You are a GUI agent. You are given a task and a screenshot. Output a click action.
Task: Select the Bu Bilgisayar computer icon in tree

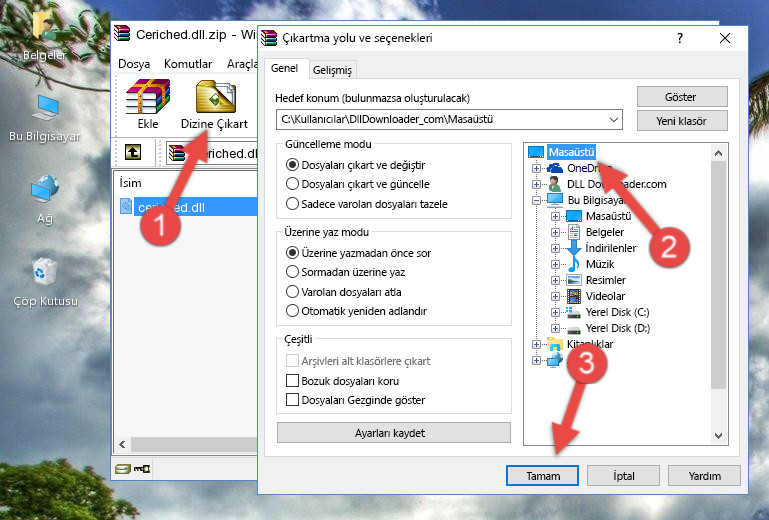click(555, 200)
